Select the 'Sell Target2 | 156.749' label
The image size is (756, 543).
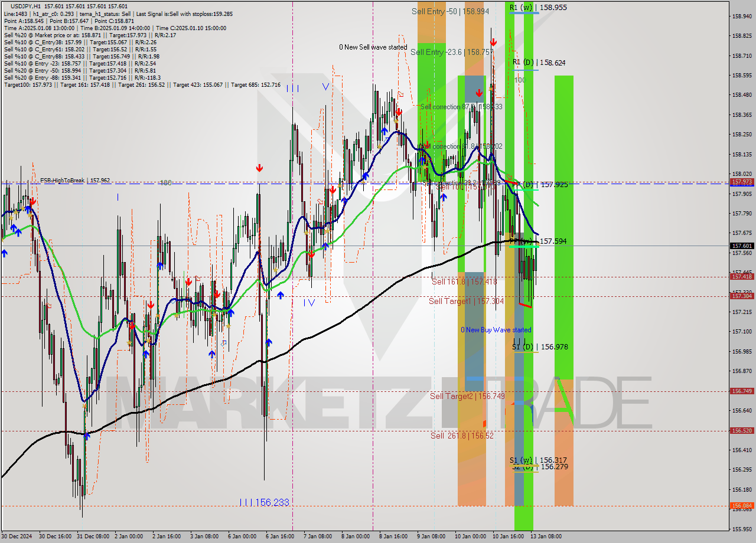[x=467, y=396]
